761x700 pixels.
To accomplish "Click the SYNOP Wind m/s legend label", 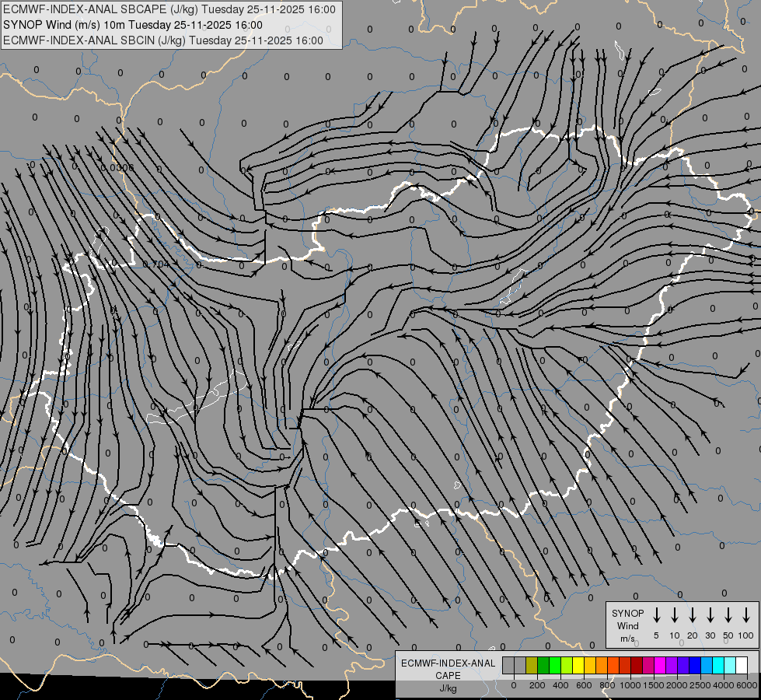I will [x=627, y=625].
